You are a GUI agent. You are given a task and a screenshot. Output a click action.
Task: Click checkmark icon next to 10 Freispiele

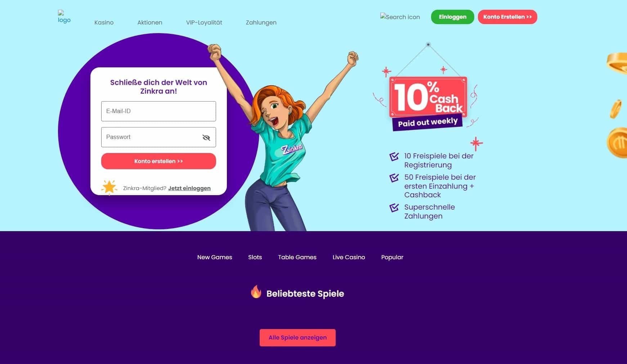point(394,157)
